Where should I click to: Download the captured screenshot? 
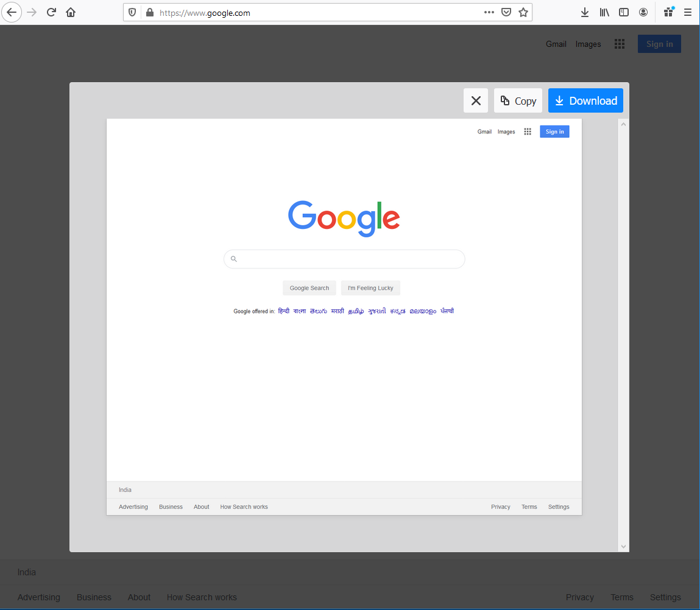[585, 100]
